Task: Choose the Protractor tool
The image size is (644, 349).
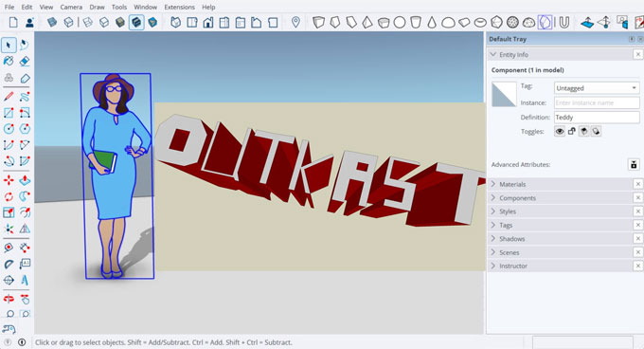Action: coord(9,264)
